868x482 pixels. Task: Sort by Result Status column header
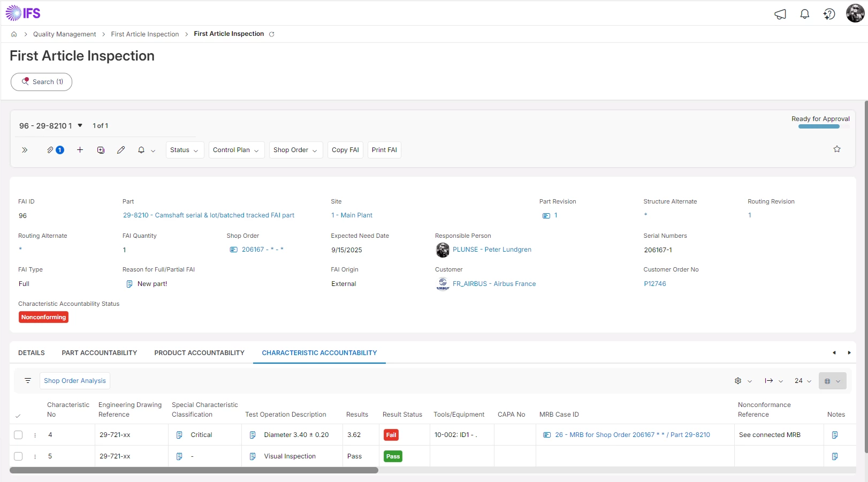pos(402,415)
